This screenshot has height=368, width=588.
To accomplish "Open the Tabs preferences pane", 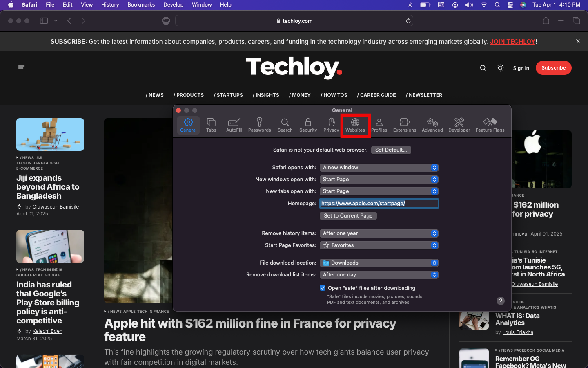I will (211, 125).
